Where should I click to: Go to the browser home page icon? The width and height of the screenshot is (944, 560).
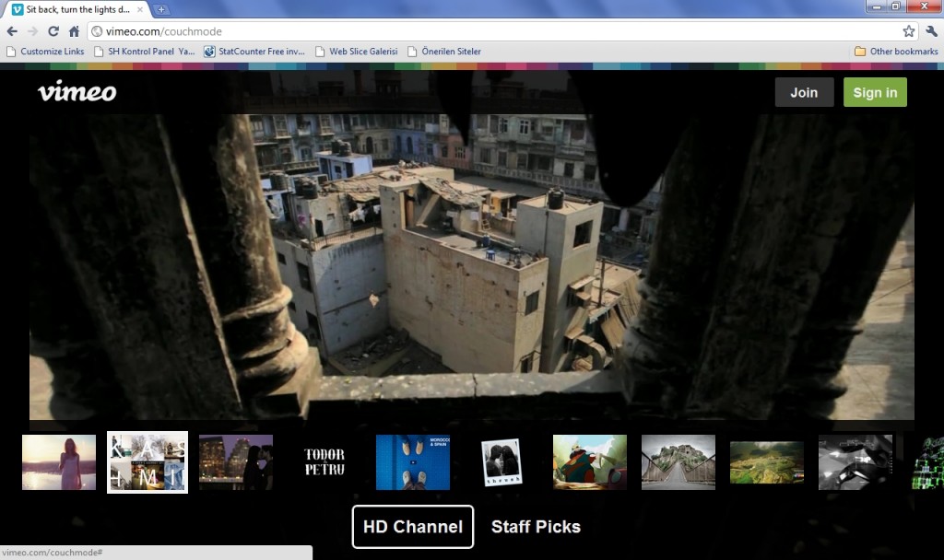click(74, 31)
